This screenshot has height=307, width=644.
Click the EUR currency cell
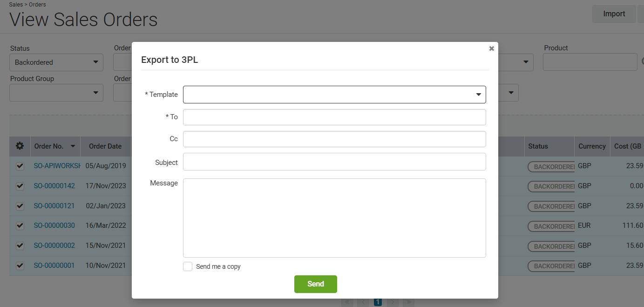point(584,225)
